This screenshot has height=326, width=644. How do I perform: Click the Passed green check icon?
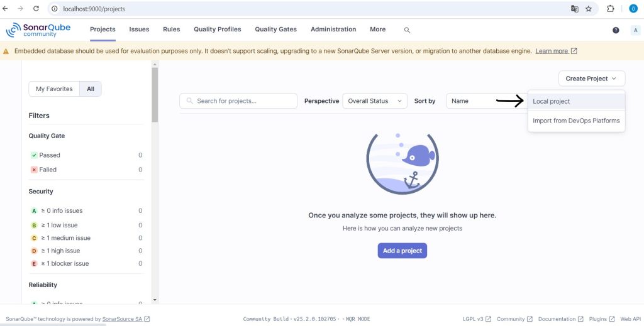(35, 155)
